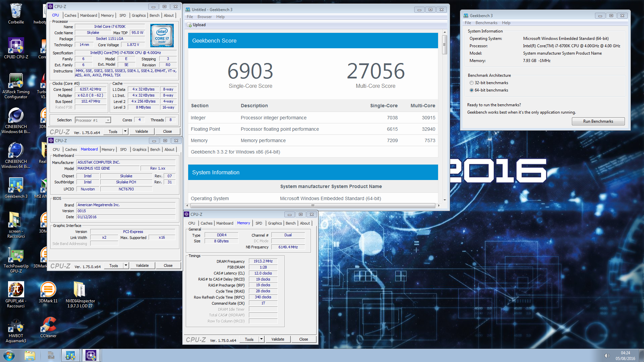The width and height of the screenshot is (644, 362).
Task: Expand Tools dropdown arrow in CPU-Z CPU window
Action: coord(125,131)
